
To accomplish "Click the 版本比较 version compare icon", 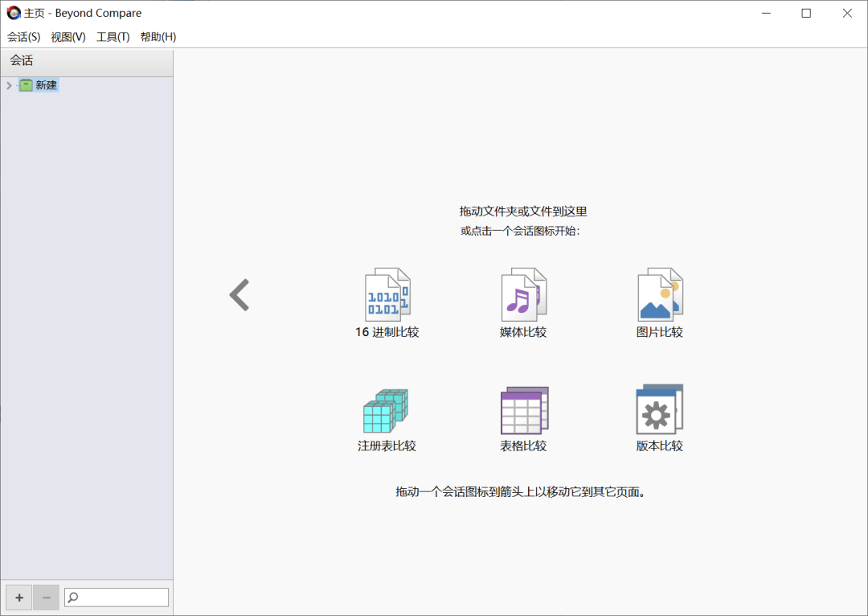I will pyautogui.click(x=659, y=410).
